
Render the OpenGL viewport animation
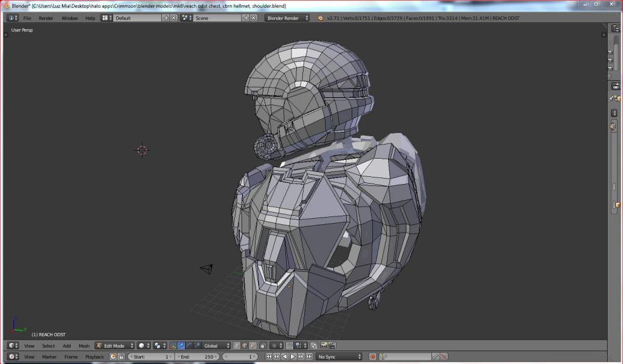click(332, 346)
